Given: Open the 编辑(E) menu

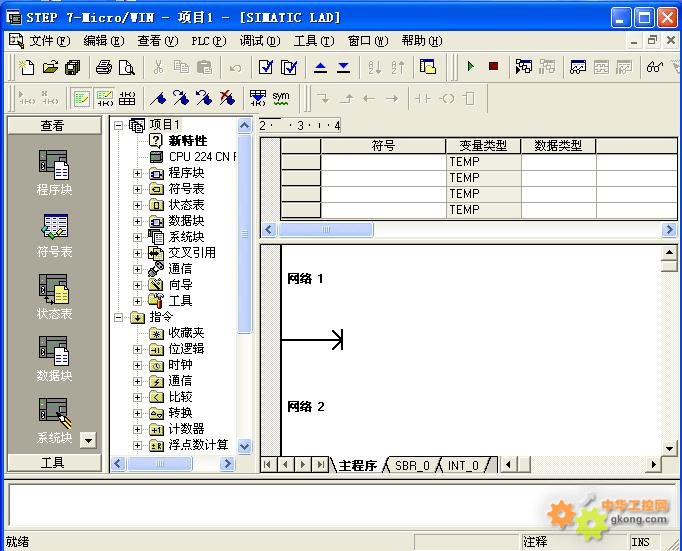Looking at the screenshot, I should point(104,41).
